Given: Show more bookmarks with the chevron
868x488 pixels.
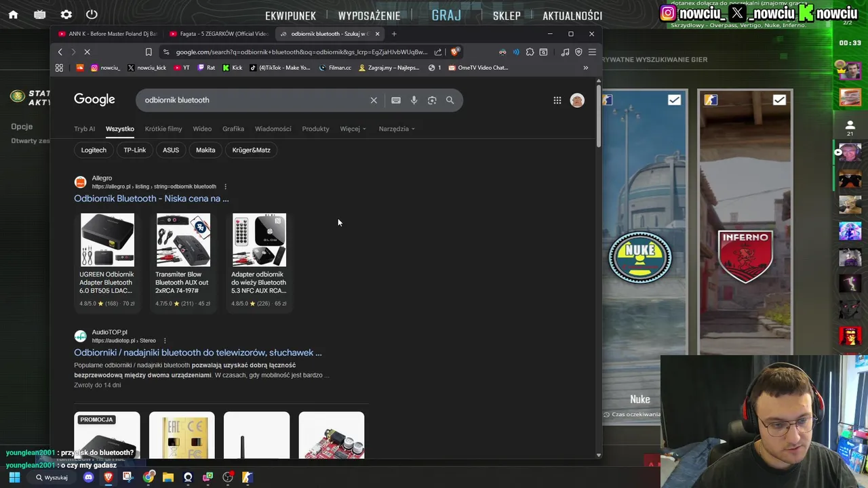Looking at the screenshot, I should click(586, 68).
